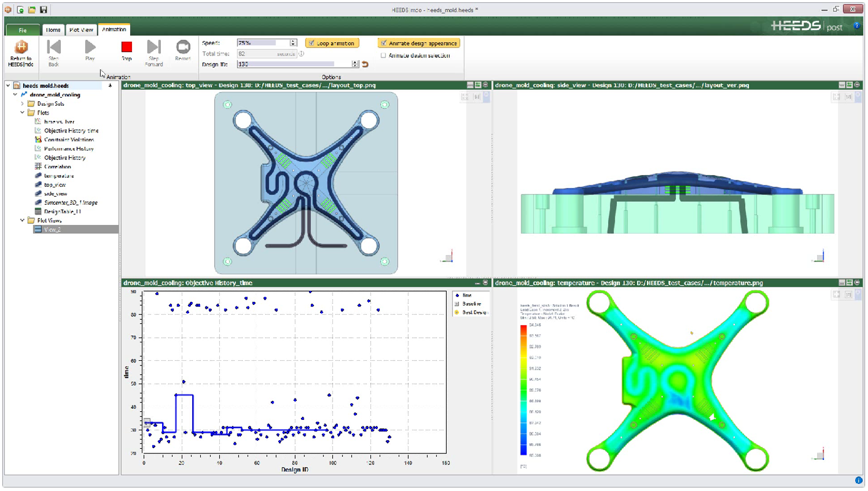Click Total time info icon
The image size is (868, 491).
tap(301, 54)
